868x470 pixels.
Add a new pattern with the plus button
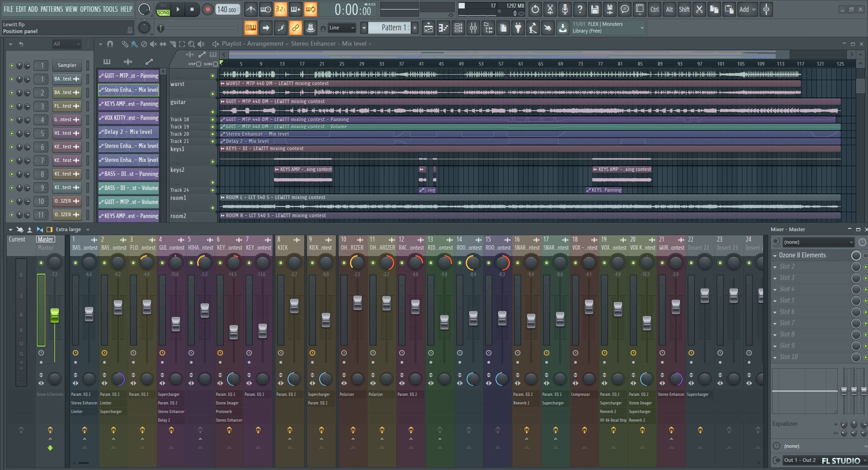[415, 28]
